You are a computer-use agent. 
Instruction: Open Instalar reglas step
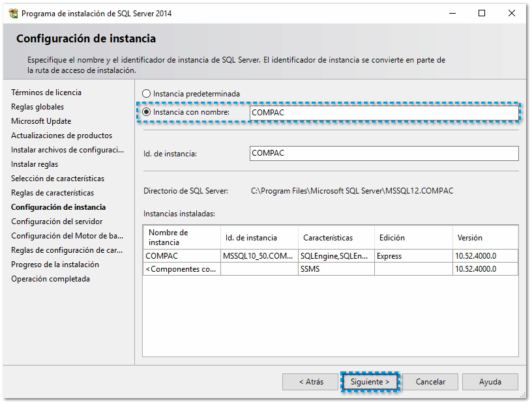click(x=35, y=164)
